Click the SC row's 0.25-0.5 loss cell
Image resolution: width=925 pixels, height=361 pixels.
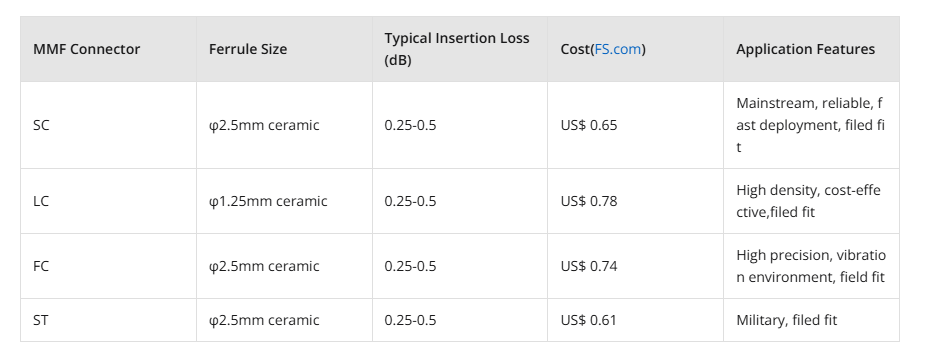pos(460,125)
